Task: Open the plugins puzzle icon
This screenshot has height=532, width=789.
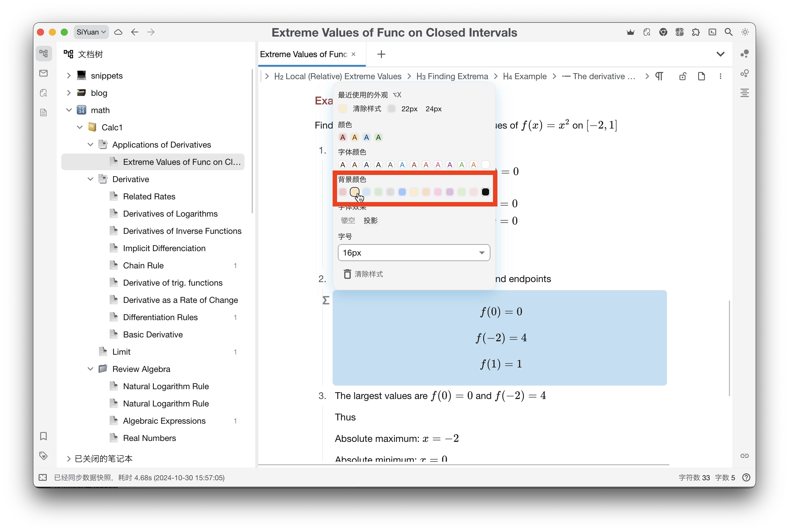Action: [x=696, y=32]
